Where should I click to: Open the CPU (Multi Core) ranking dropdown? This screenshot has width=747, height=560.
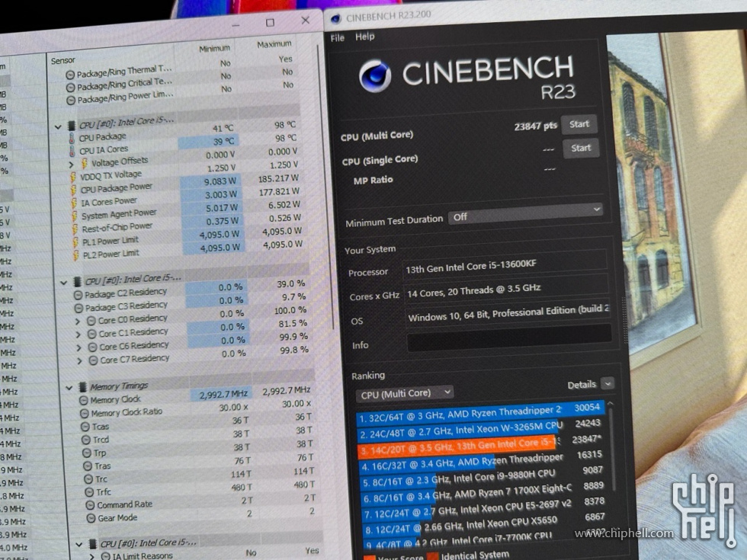click(x=405, y=394)
